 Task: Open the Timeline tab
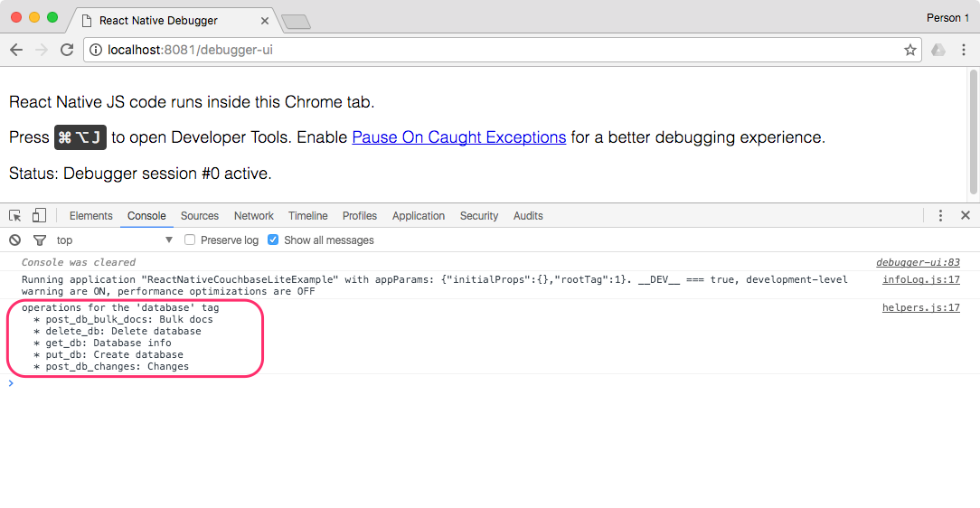tap(308, 215)
